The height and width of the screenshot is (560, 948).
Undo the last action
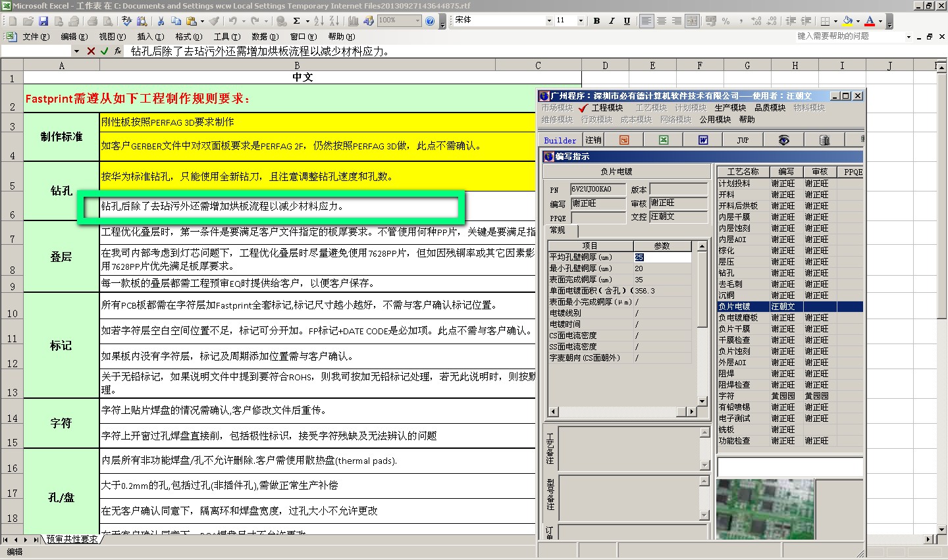point(232,21)
